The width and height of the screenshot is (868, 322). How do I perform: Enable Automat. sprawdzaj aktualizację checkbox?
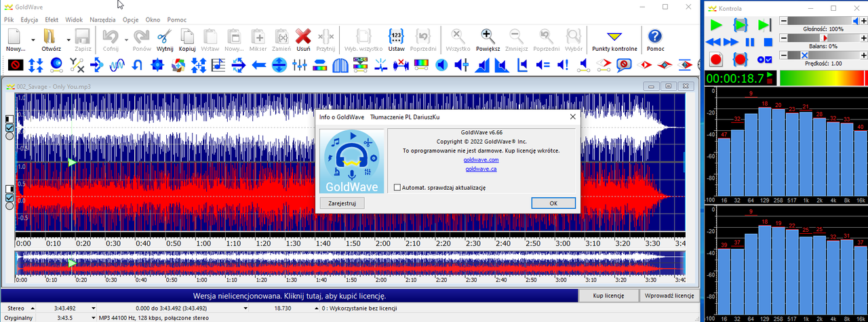tap(397, 187)
